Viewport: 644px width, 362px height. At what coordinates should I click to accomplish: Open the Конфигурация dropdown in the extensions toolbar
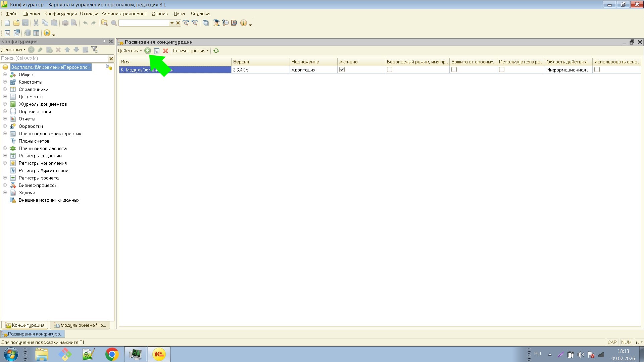tap(191, 51)
